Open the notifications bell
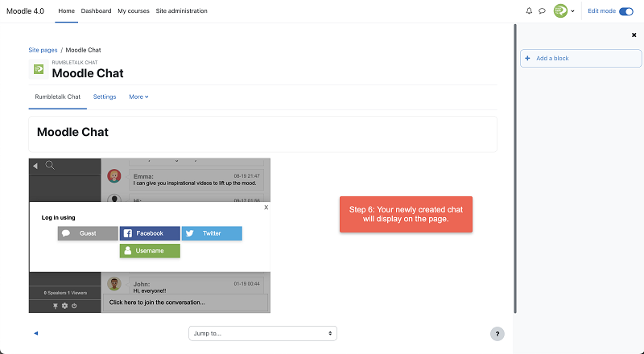This screenshot has height=354, width=644. 529,11
